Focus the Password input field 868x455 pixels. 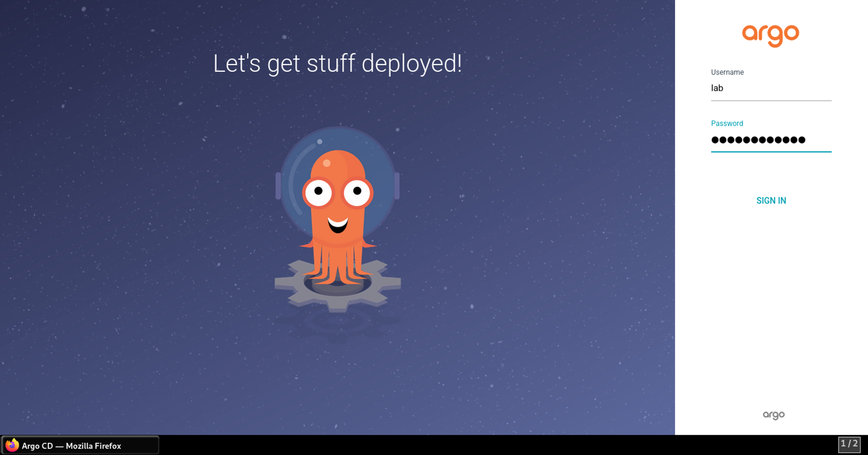pos(771,140)
